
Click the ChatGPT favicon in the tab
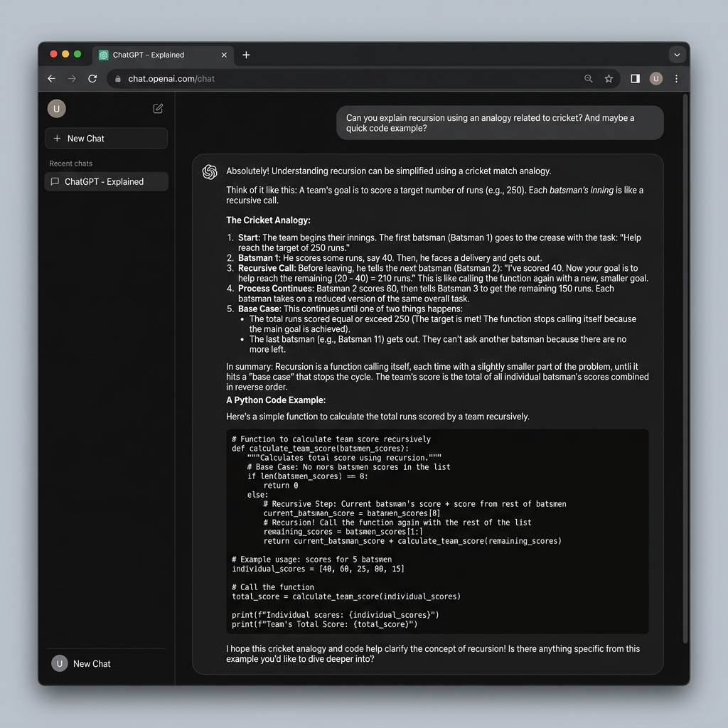104,55
